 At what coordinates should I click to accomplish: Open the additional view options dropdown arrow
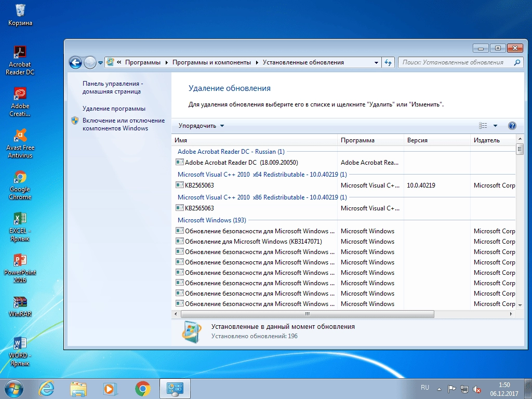point(495,126)
